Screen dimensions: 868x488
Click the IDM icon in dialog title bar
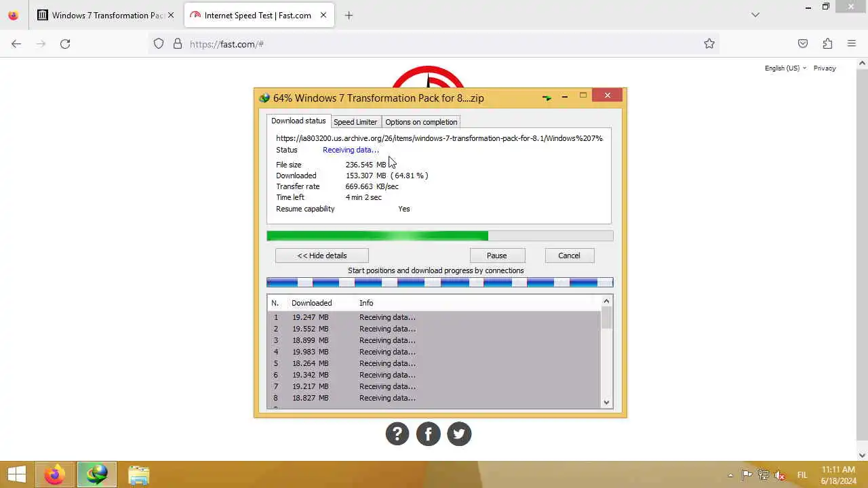click(x=264, y=98)
